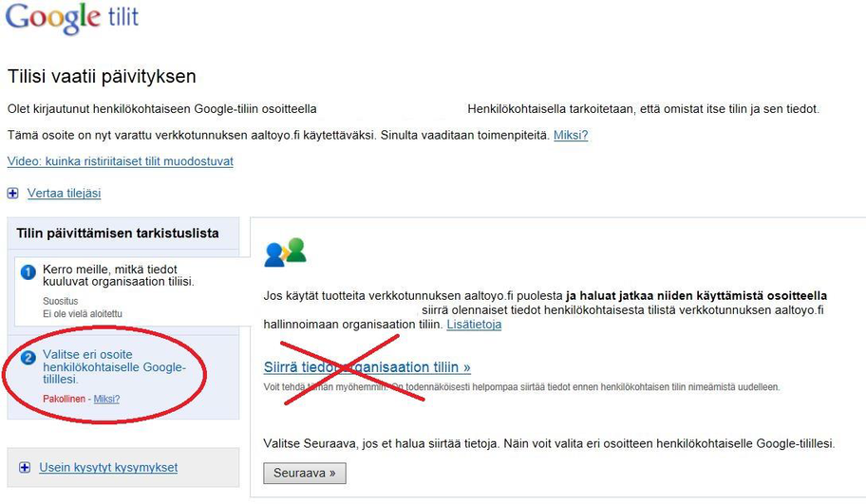Click Miksi? link after 'Sinulta vaaditaan toimenpiteitä'
866x504 pixels.
point(571,136)
